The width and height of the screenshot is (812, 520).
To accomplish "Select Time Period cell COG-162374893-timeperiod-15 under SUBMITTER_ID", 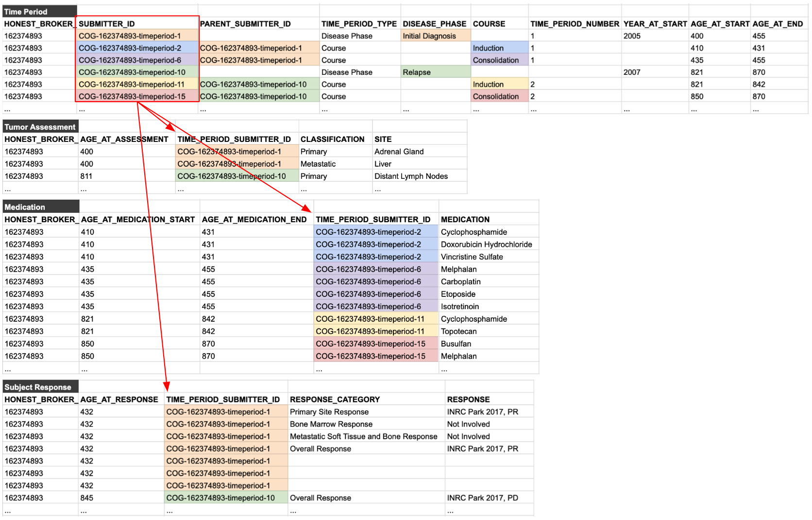I will [x=137, y=97].
